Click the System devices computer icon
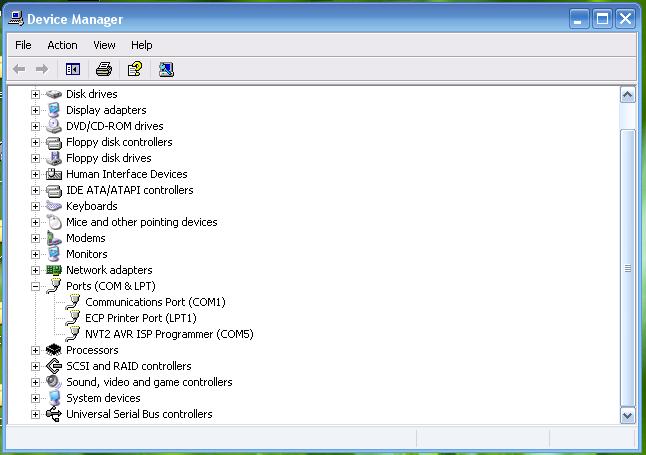This screenshot has height=455, width=646. (x=54, y=398)
